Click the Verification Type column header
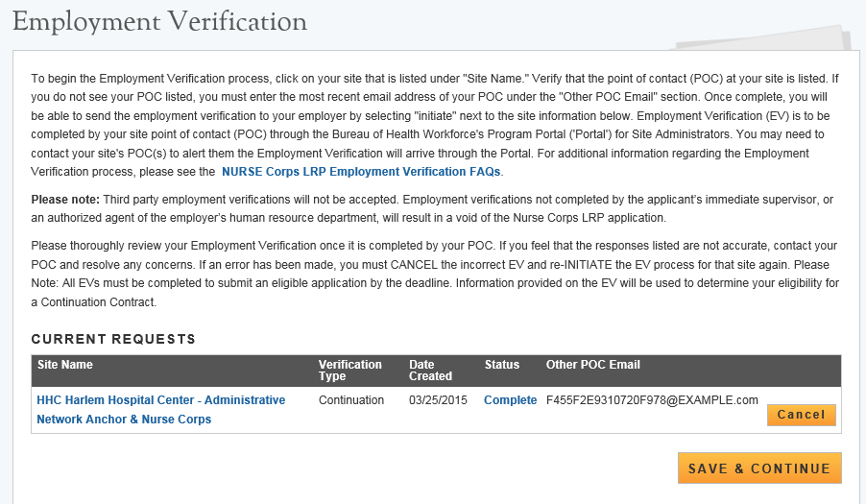Screen dimensions: 866x504 coord(349,371)
